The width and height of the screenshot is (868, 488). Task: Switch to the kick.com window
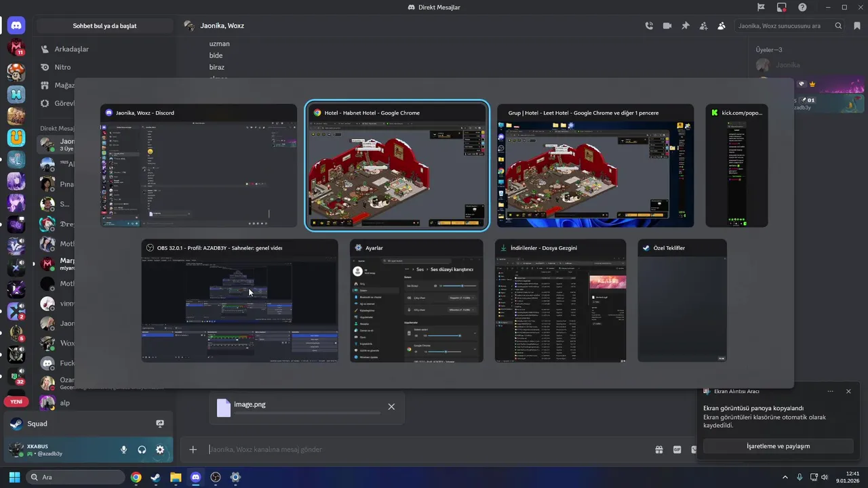click(736, 166)
